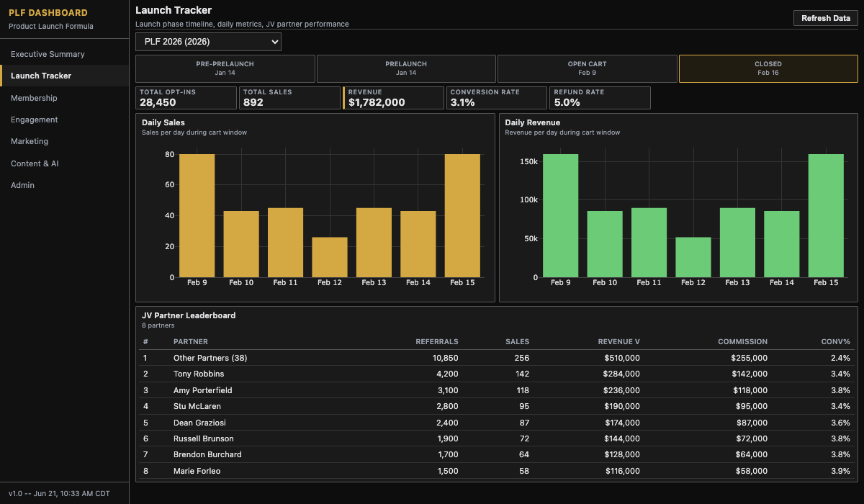Image resolution: width=864 pixels, height=504 pixels.
Task: Click the JV Partner Leaderboard title
Action: coord(189,315)
